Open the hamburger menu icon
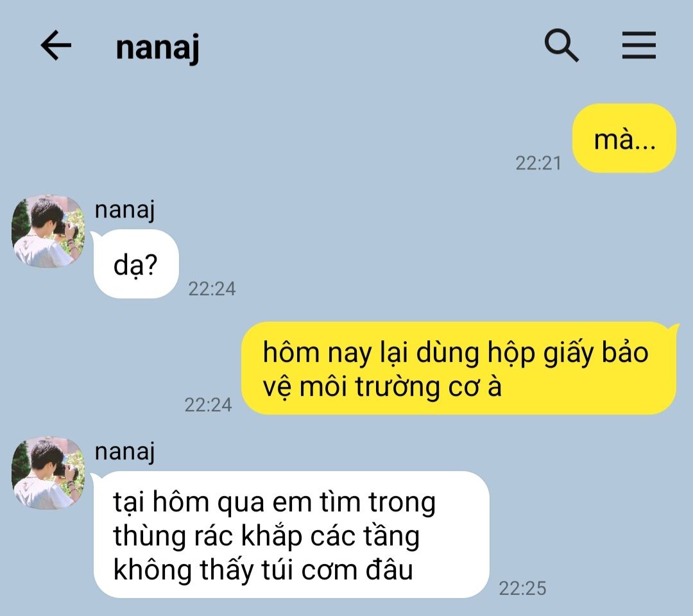Viewport: 693px width, 616px height. 638,45
